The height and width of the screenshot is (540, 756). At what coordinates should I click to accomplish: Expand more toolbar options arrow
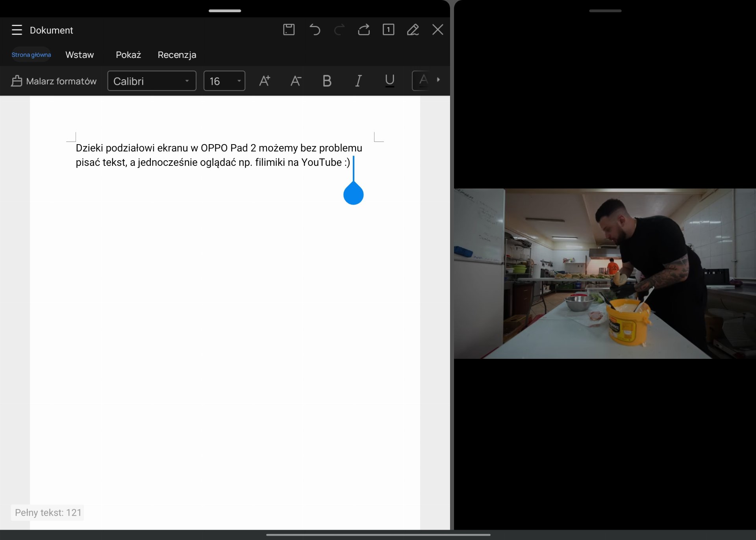[x=438, y=80]
